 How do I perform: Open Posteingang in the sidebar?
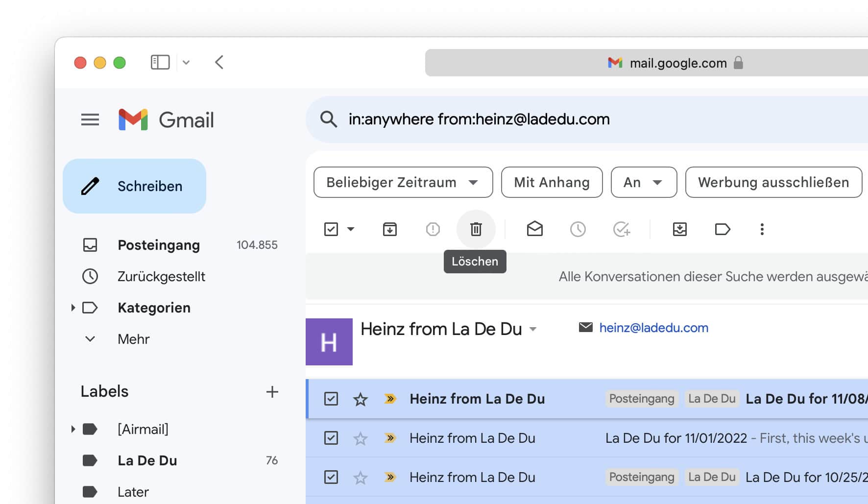(x=159, y=245)
